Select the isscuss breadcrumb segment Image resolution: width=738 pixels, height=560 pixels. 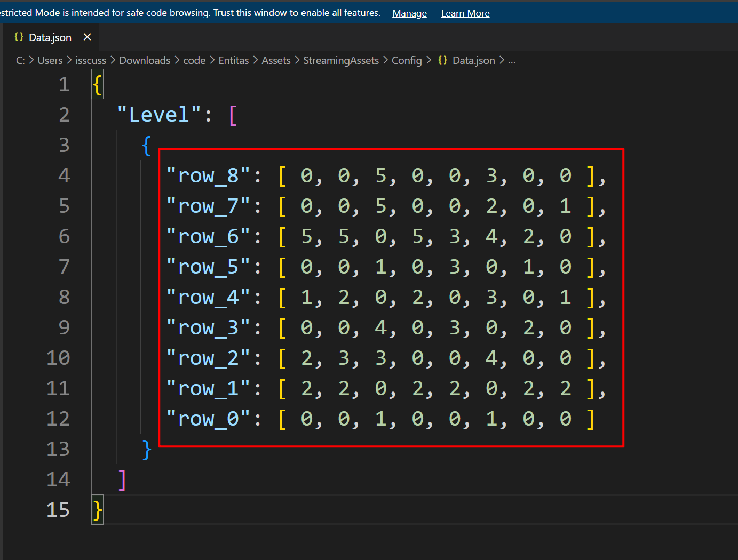click(x=91, y=60)
